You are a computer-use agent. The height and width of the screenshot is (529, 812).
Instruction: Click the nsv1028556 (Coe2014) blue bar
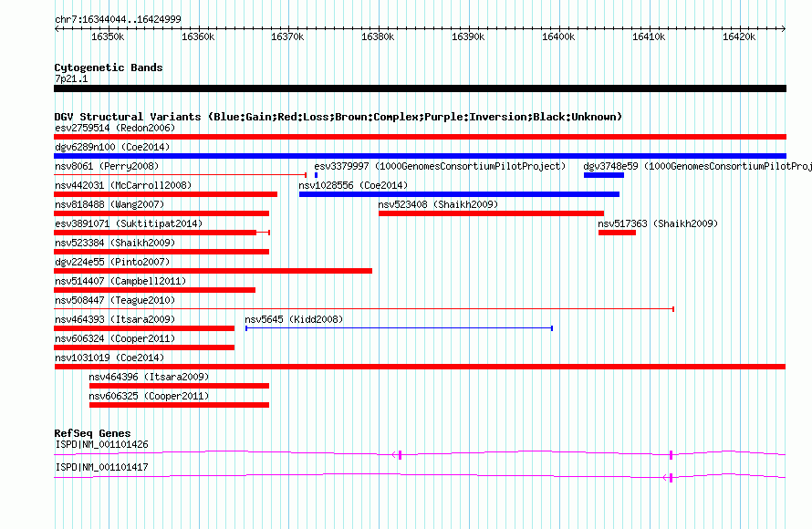459,194
